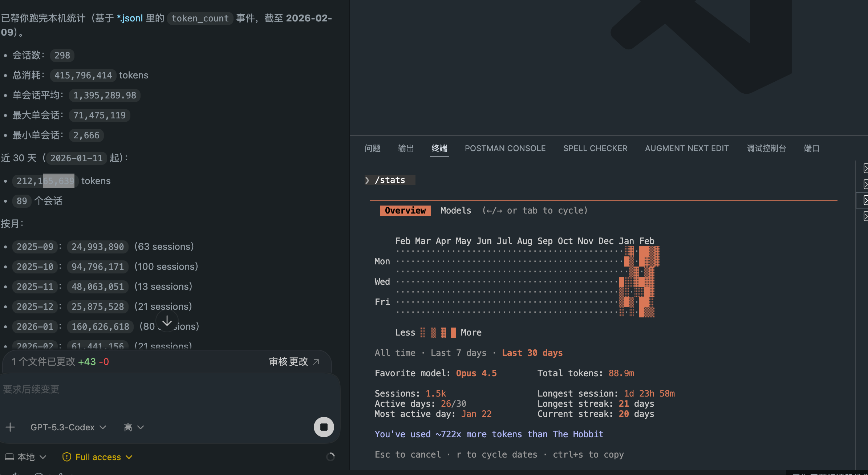Select the highlighted third terminal icon

pyautogui.click(x=865, y=200)
